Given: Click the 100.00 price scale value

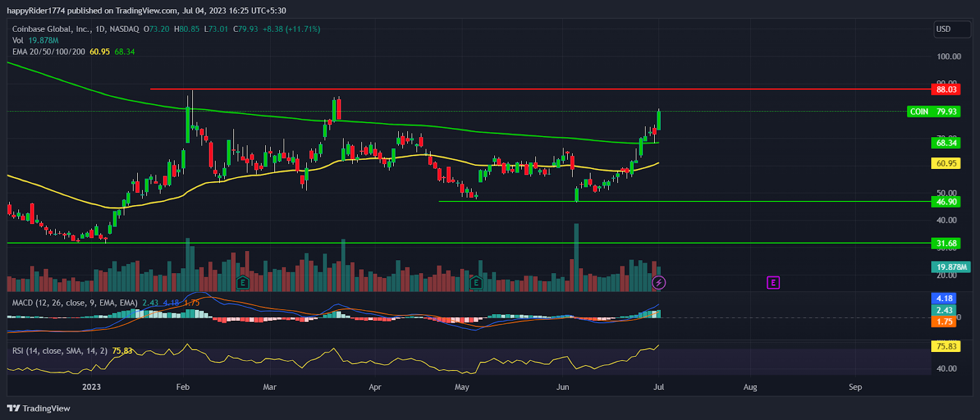Looking at the screenshot, I should pyautogui.click(x=949, y=56).
